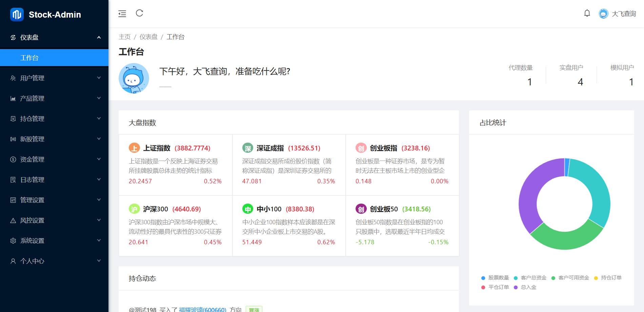Toggle the 总入金 legend series

(x=525, y=287)
